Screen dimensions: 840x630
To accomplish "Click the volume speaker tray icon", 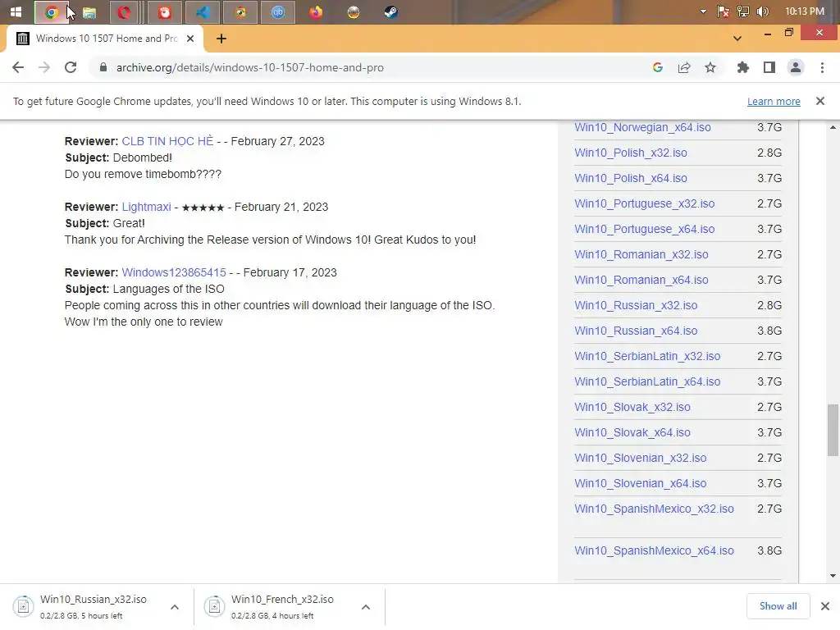I will [x=763, y=11].
